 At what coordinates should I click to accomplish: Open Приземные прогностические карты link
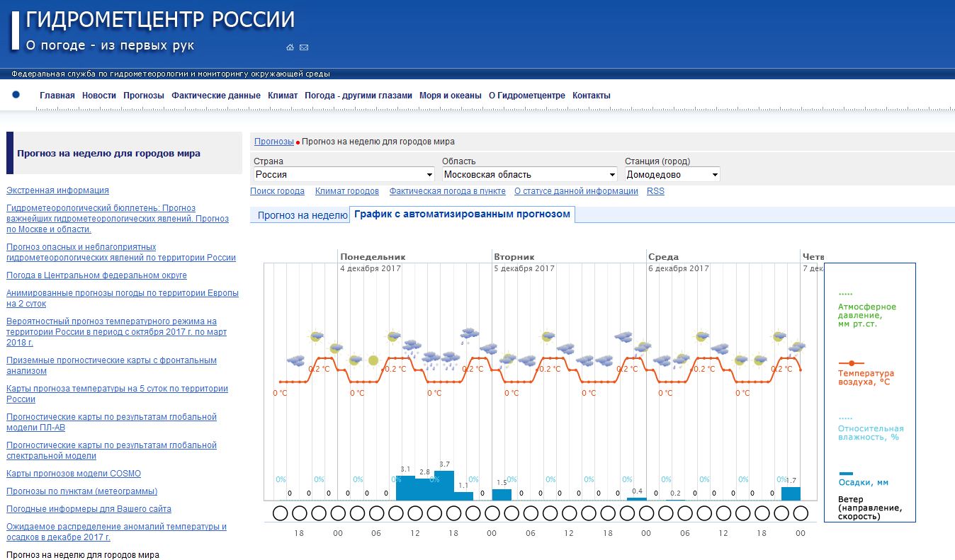coord(111,365)
